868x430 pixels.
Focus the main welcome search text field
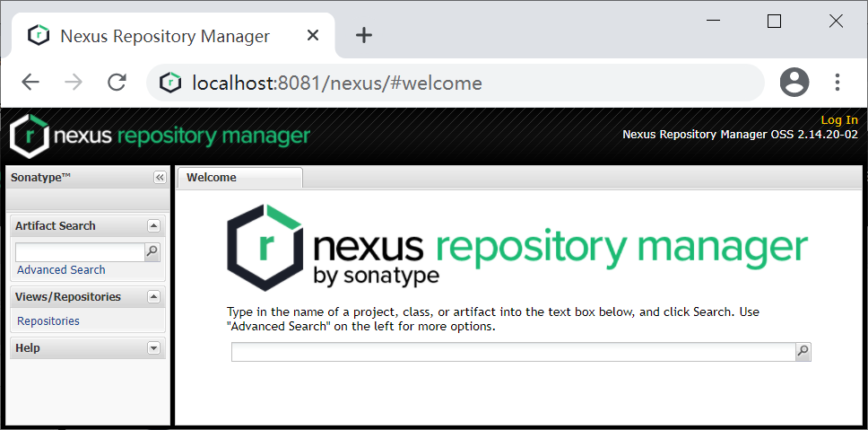pyautogui.click(x=512, y=352)
